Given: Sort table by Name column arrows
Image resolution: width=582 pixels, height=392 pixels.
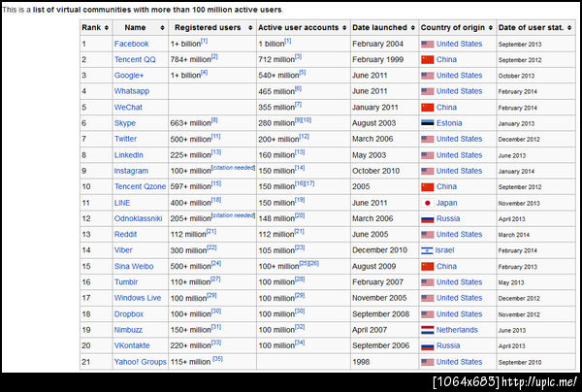Looking at the screenshot, I should (x=162, y=28).
